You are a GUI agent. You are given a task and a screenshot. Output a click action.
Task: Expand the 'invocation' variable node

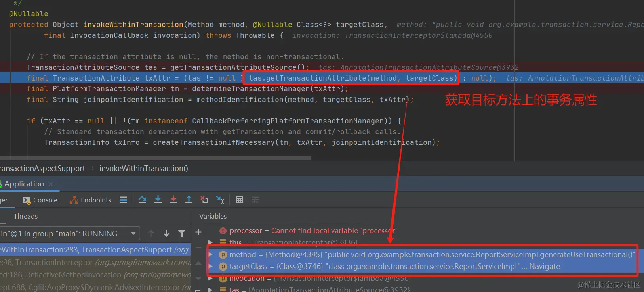click(x=210, y=278)
